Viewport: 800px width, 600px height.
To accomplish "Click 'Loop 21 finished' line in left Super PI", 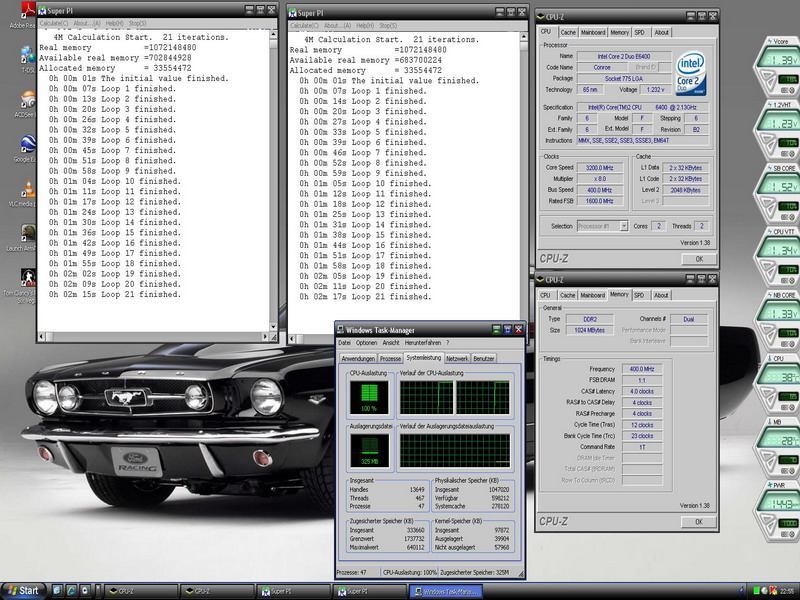I will [x=115, y=294].
